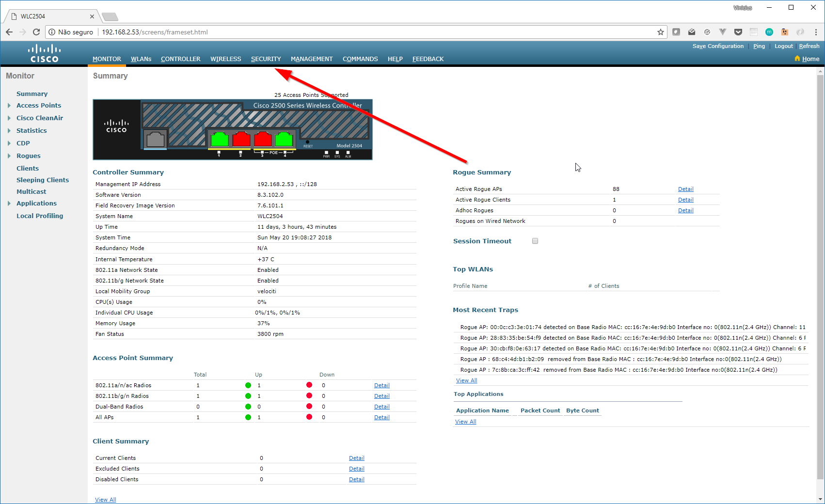This screenshot has width=825, height=504.
Task: Click the green port 1 icon
Action: tap(220, 139)
